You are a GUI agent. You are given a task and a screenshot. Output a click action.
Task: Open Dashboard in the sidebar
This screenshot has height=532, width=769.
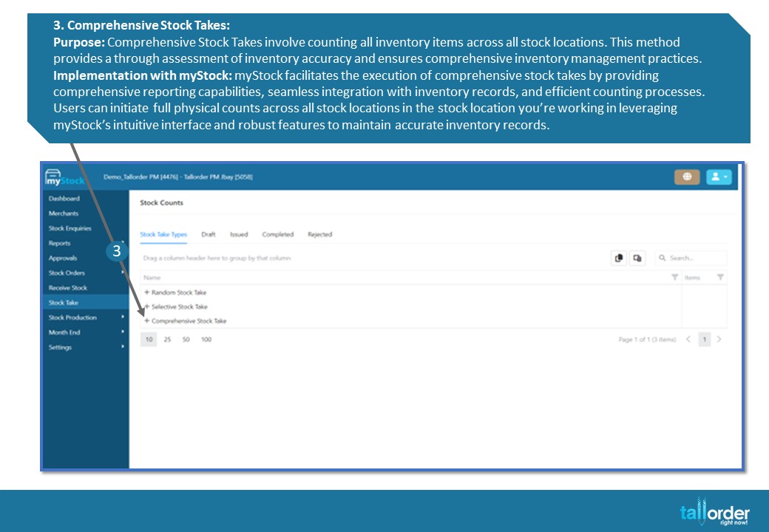tap(64, 199)
